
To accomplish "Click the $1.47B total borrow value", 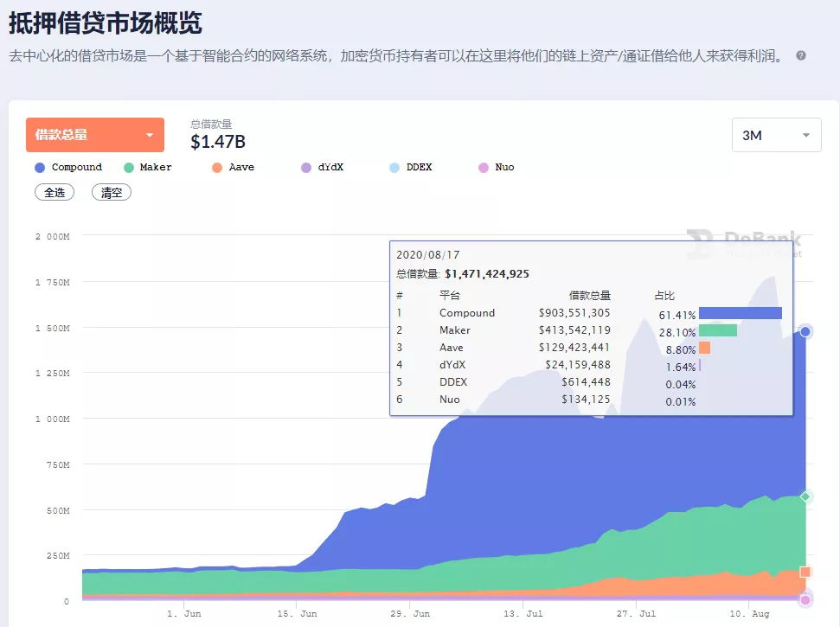I will pos(218,142).
